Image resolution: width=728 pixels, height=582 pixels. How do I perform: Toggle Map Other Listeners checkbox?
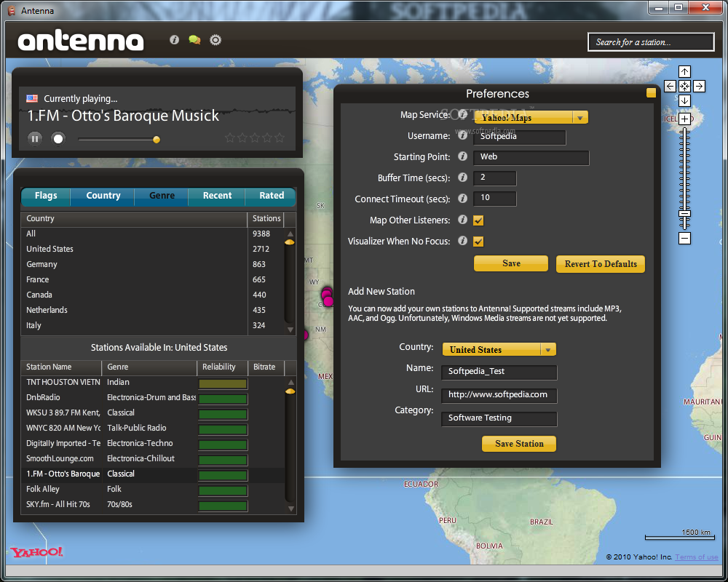tap(478, 220)
